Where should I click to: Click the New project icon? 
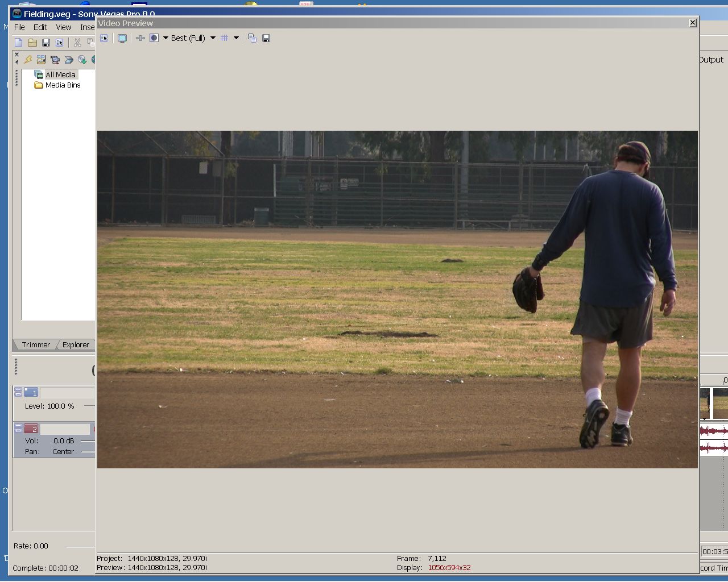(x=19, y=43)
